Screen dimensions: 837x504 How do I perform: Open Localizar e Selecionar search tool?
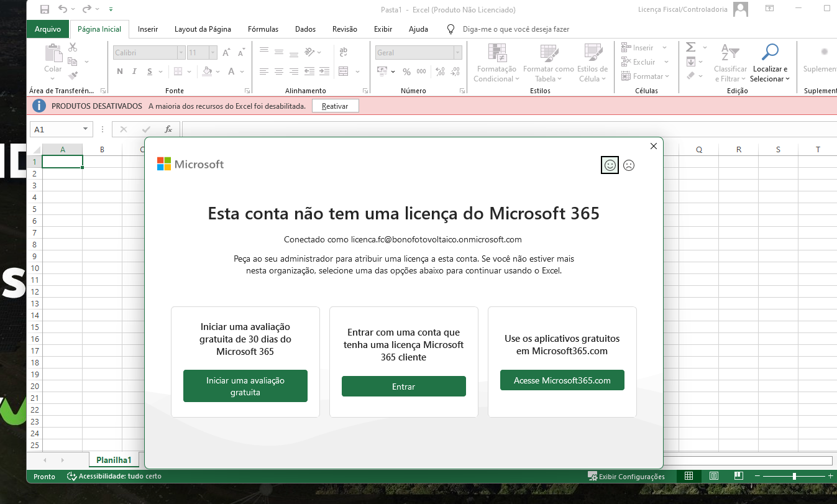770,63
